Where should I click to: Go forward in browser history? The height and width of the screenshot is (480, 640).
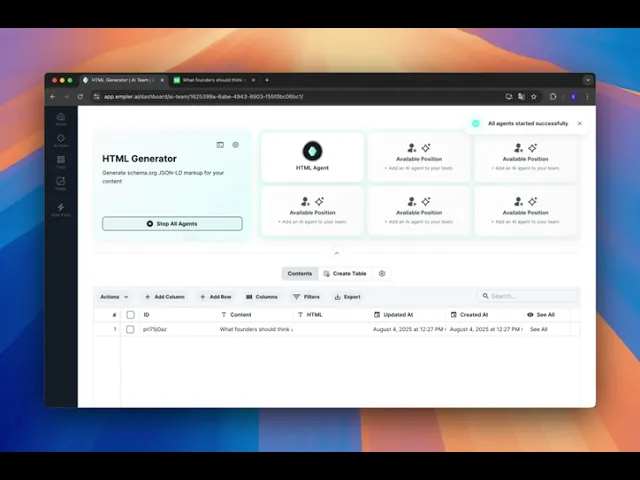coord(67,97)
